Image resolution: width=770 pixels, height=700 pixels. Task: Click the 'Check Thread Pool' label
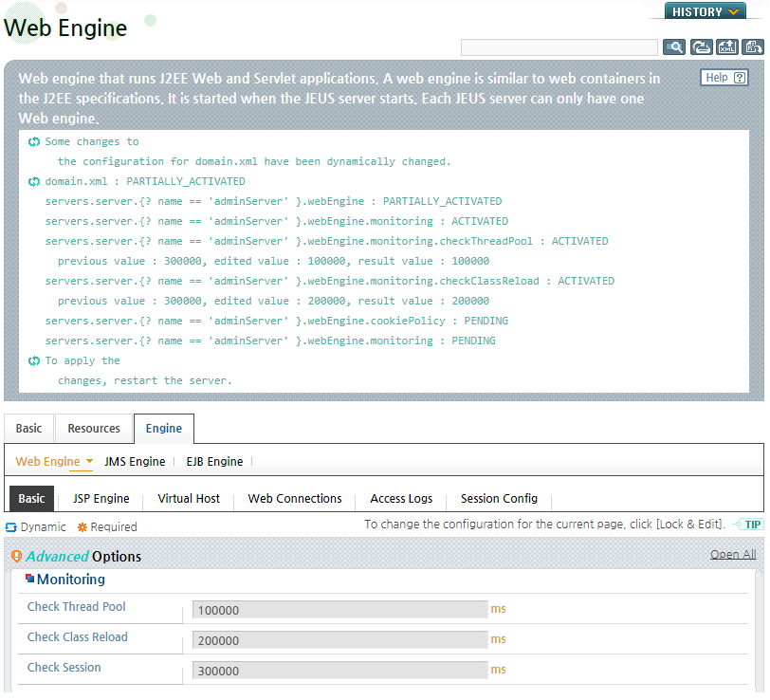click(x=77, y=607)
